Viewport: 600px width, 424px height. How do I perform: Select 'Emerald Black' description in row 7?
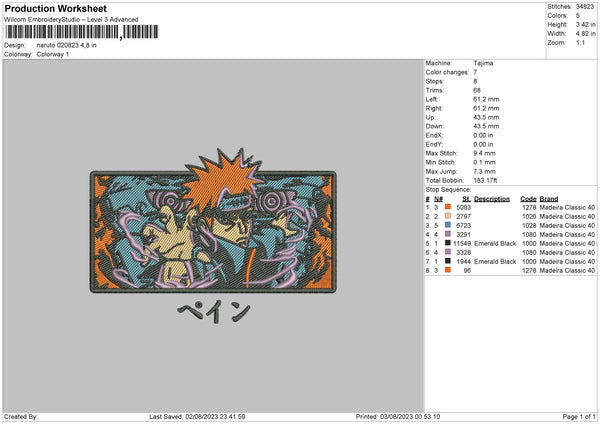click(495, 261)
